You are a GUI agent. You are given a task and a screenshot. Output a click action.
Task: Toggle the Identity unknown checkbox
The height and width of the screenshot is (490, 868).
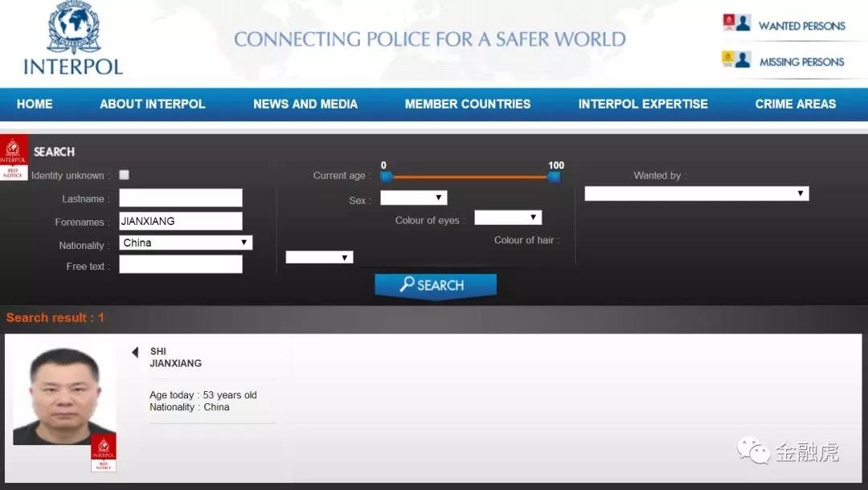(x=124, y=175)
